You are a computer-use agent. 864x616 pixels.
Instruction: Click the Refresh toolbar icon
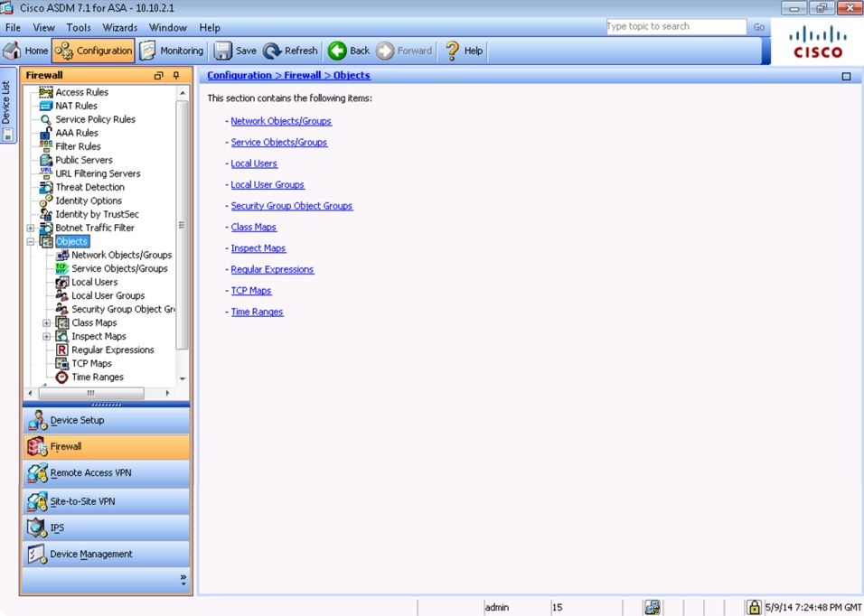coord(273,51)
